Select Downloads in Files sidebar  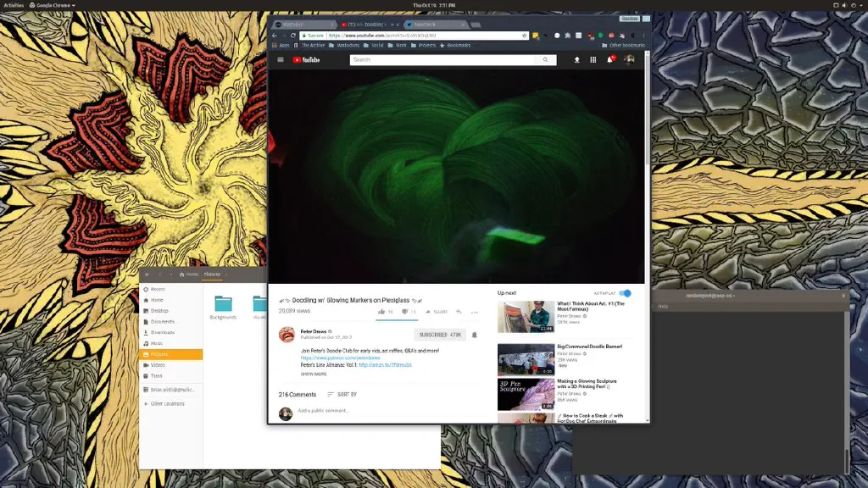click(171, 332)
